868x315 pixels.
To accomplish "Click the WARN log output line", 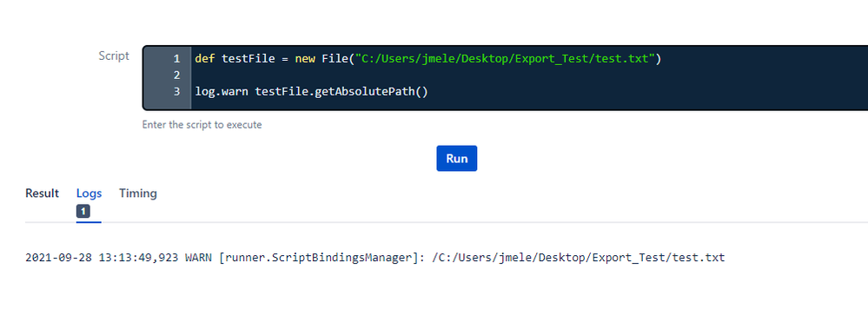I will 374,258.
